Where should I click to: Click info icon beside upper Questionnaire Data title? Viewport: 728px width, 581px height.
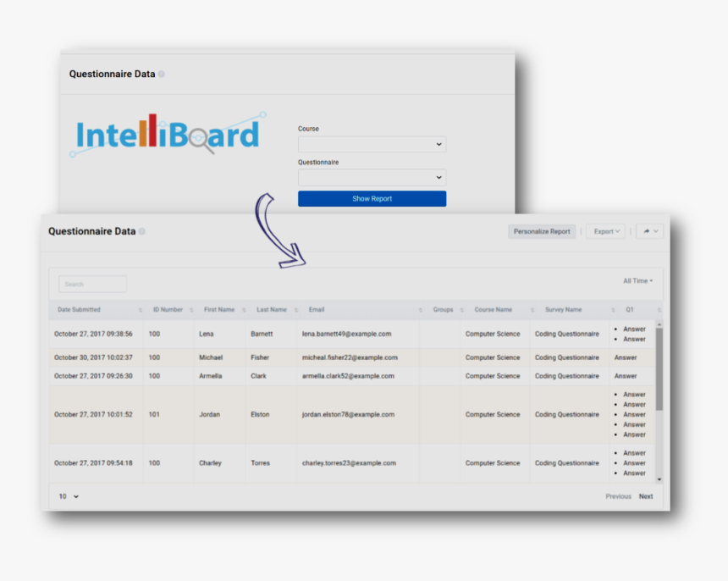coord(161,75)
